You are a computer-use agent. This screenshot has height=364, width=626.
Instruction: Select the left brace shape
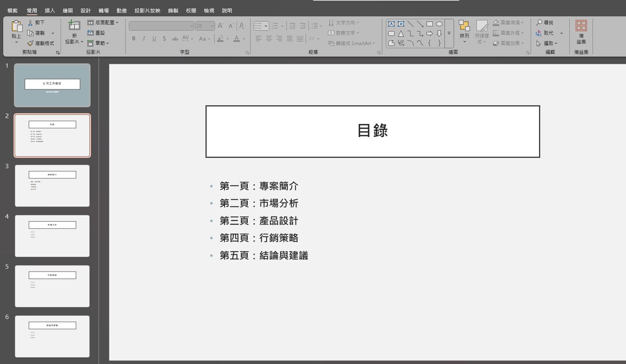coord(430,43)
